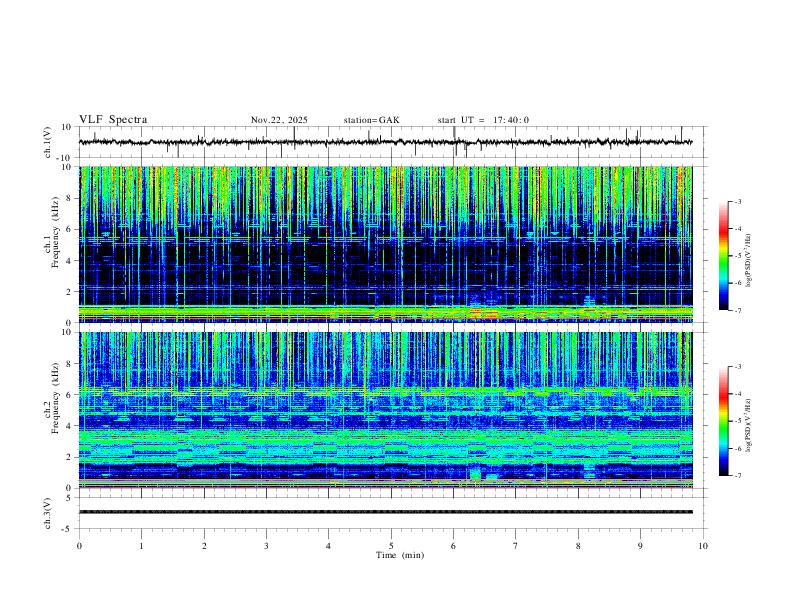The height and width of the screenshot is (612, 792).
Task: Click the "-5" tick on ch.3(V) axis
Action: pos(68,529)
